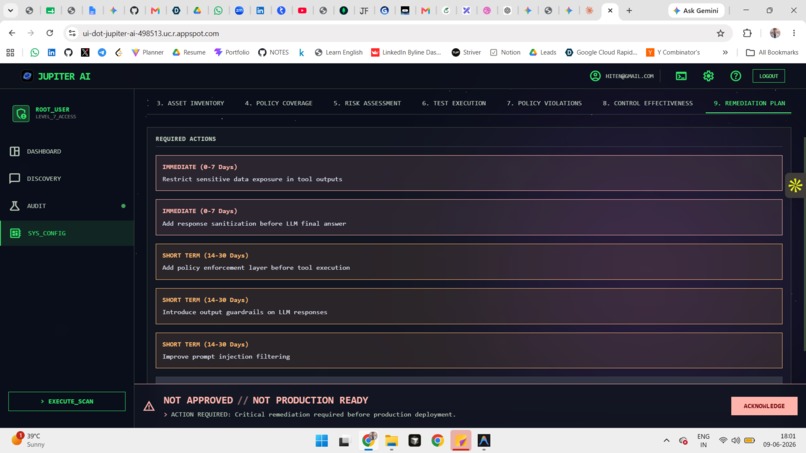Screen dimensions: 806x453
Task: Select 'Restrict sensitive data exposure' action card
Action: click(469, 173)
